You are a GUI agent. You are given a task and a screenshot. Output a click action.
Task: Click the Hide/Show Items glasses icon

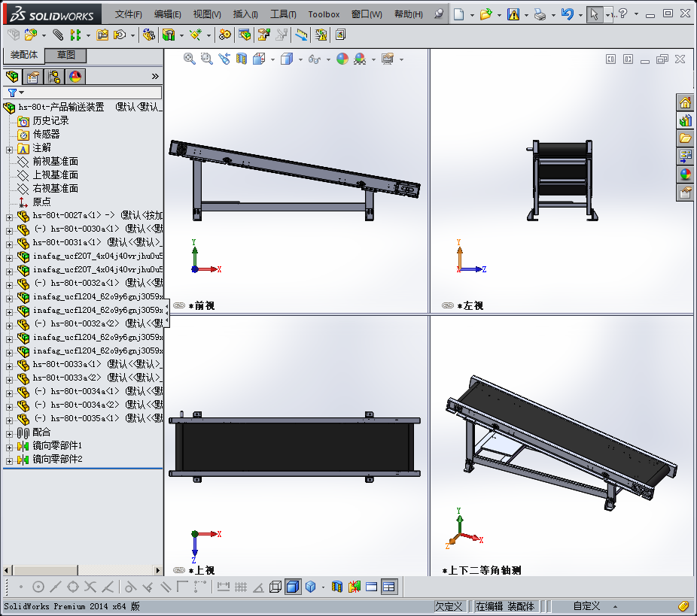315,59
